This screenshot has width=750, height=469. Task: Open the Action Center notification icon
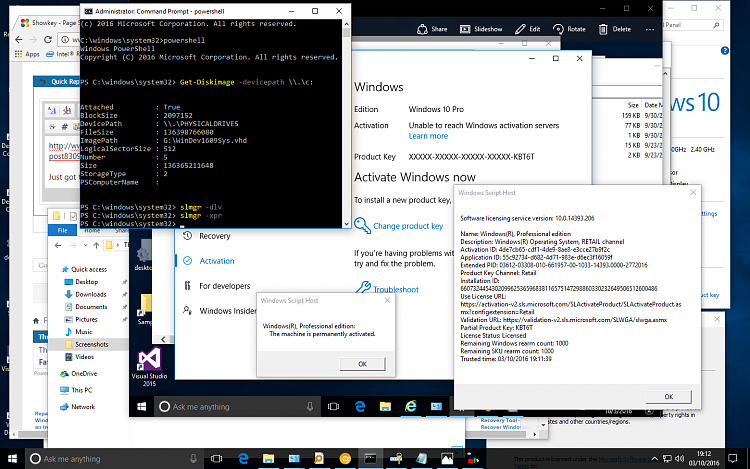(x=732, y=459)
